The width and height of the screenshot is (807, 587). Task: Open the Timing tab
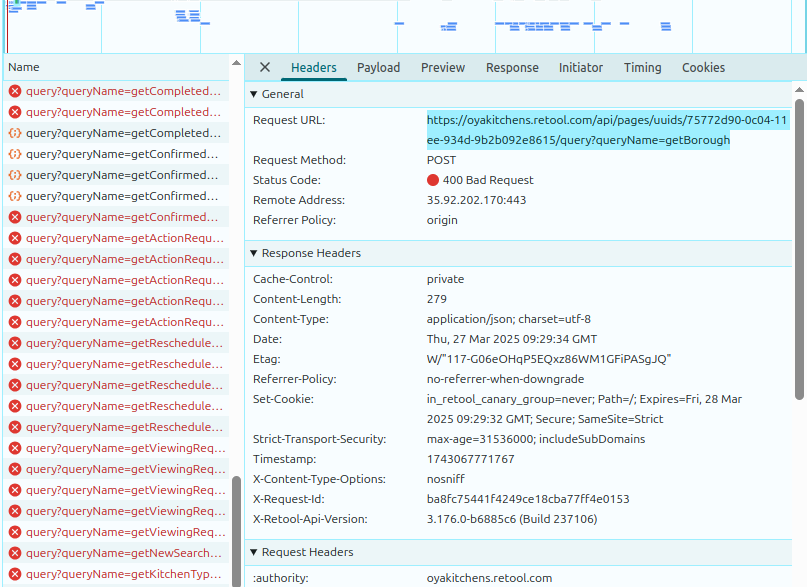click(642, 68)
